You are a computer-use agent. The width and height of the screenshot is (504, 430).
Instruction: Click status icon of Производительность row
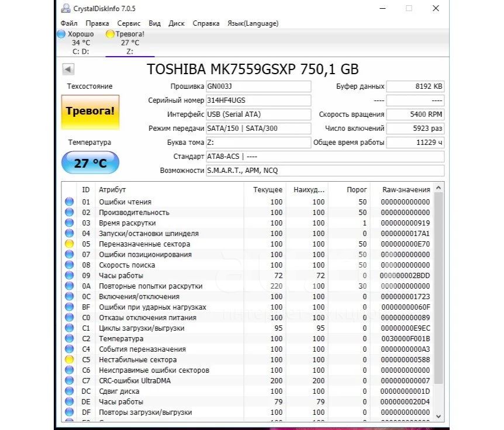pyautogui.click(x=70, y=212)
